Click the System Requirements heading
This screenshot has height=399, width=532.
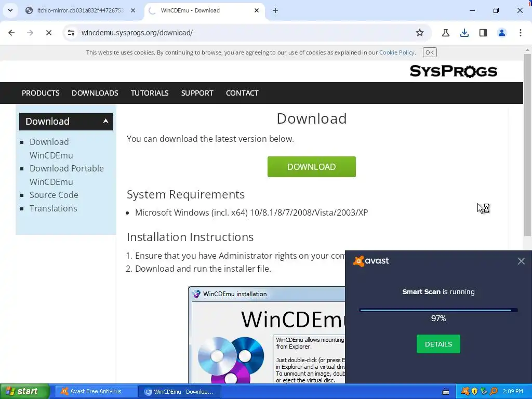click(x=185, y=194)
